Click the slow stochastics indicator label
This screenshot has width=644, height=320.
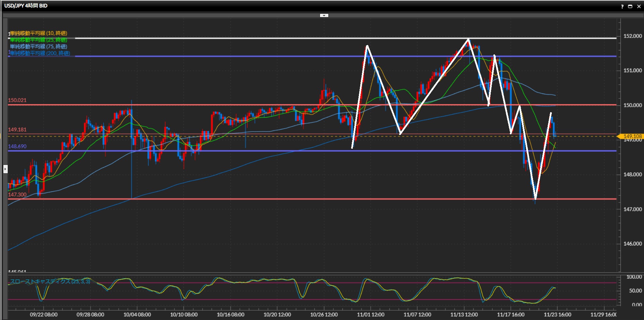[50, 281]
